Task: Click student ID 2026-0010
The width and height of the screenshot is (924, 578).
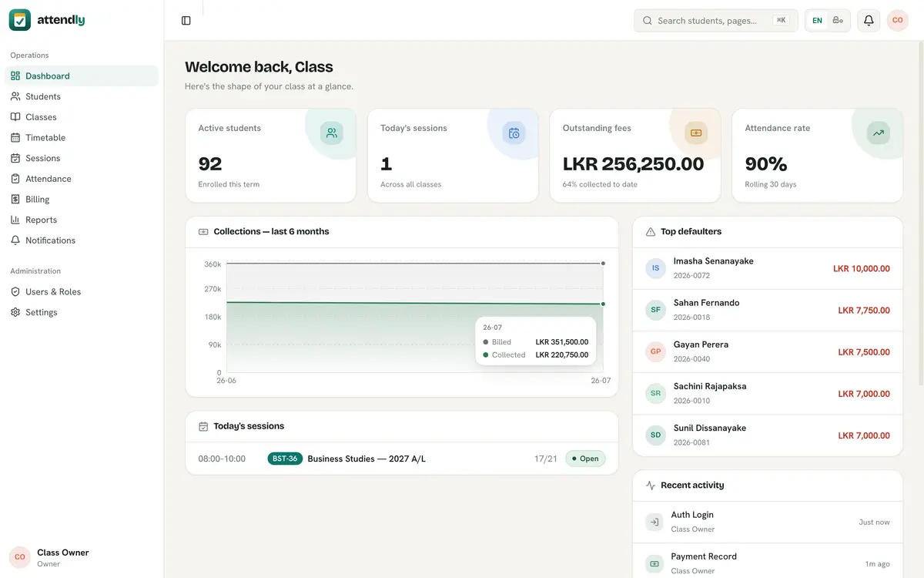Action: (691, 401)
